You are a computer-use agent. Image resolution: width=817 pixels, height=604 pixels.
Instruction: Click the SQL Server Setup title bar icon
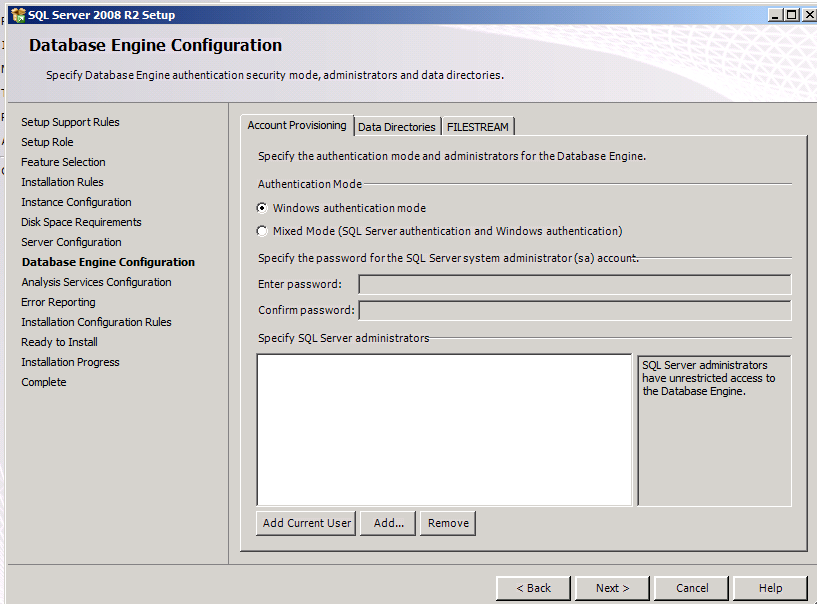18,15
